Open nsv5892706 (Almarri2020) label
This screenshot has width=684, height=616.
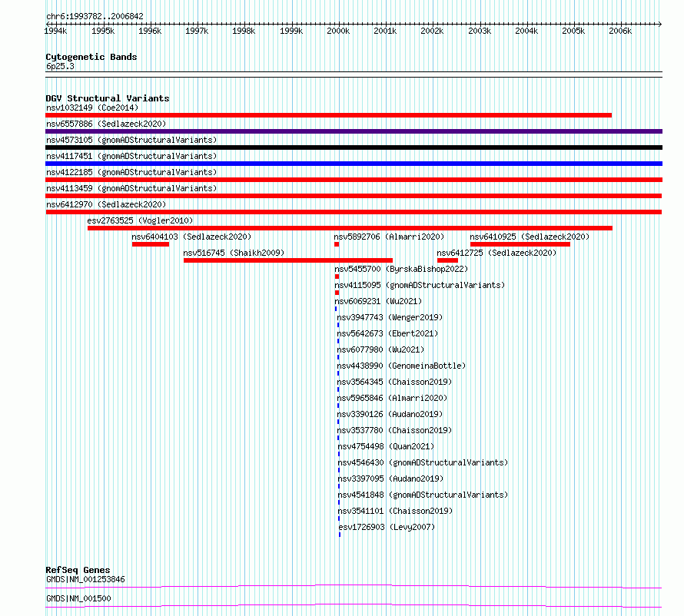pos(389,237)
